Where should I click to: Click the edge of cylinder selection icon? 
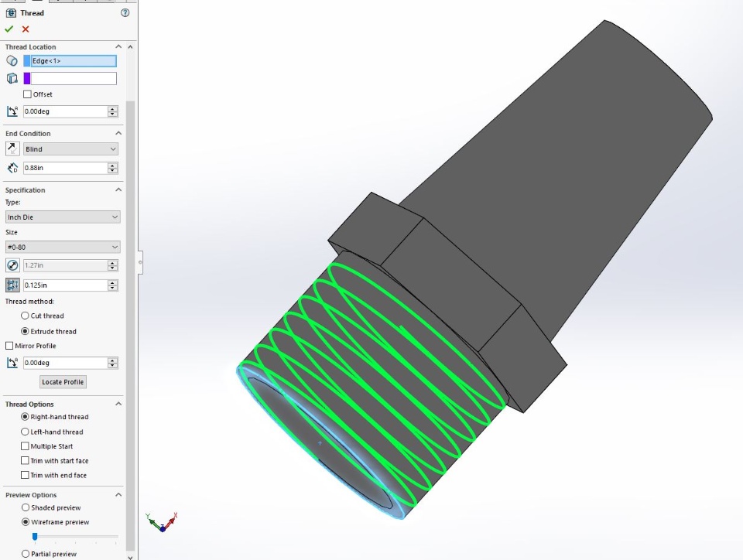[12, 60]
